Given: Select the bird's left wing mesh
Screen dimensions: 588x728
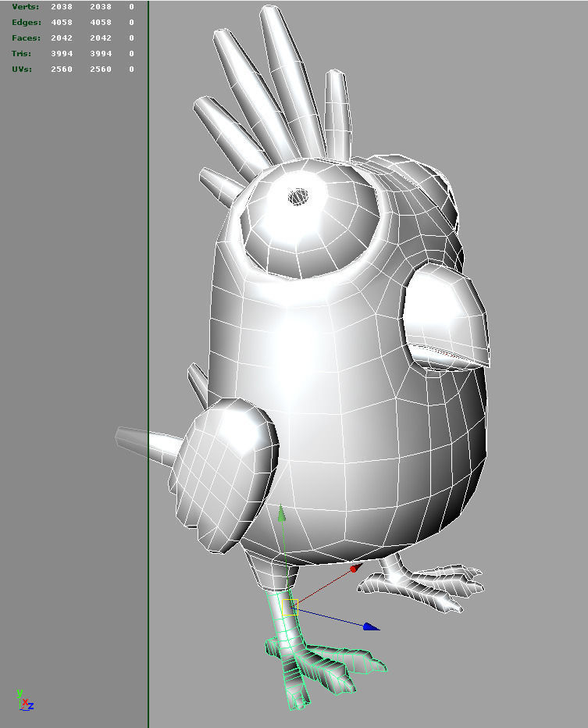Looking at the screenshot, I should 223,476.
